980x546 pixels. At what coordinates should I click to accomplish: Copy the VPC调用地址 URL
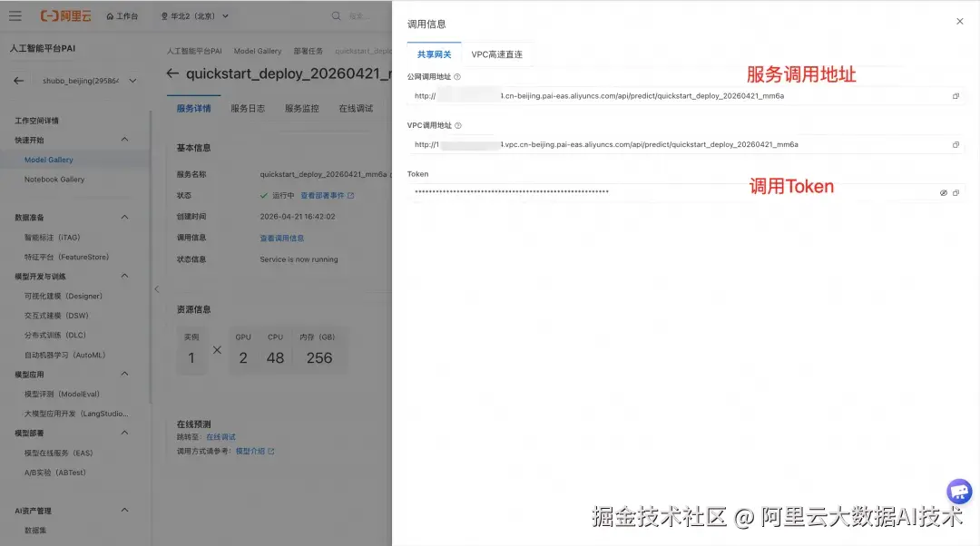tap(955, 145)
